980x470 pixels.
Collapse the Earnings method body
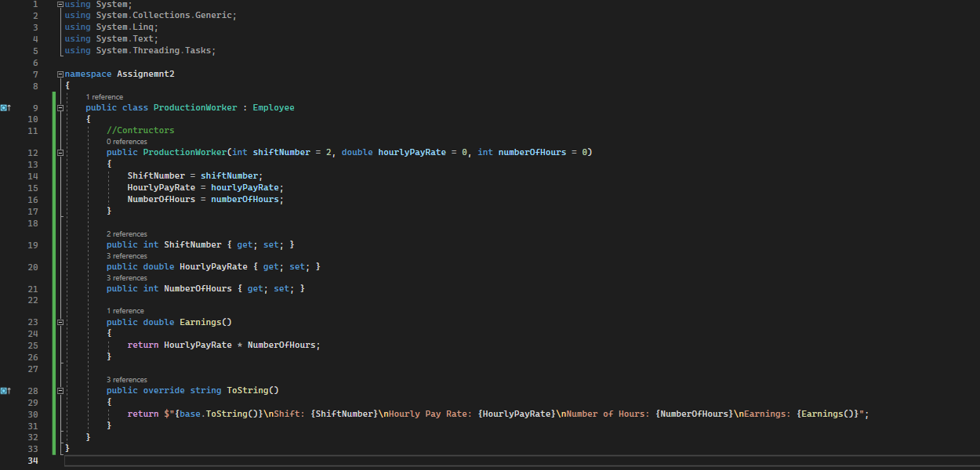pos(60,322)
